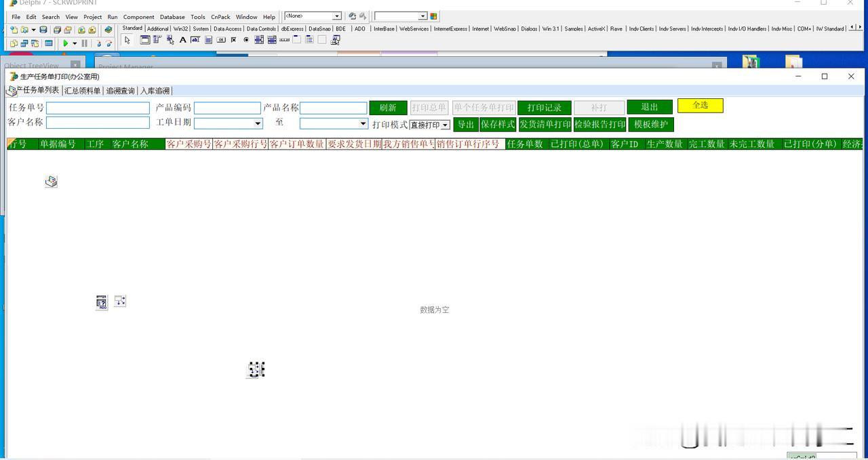Click the green 刷新 button

click(388, 108)
